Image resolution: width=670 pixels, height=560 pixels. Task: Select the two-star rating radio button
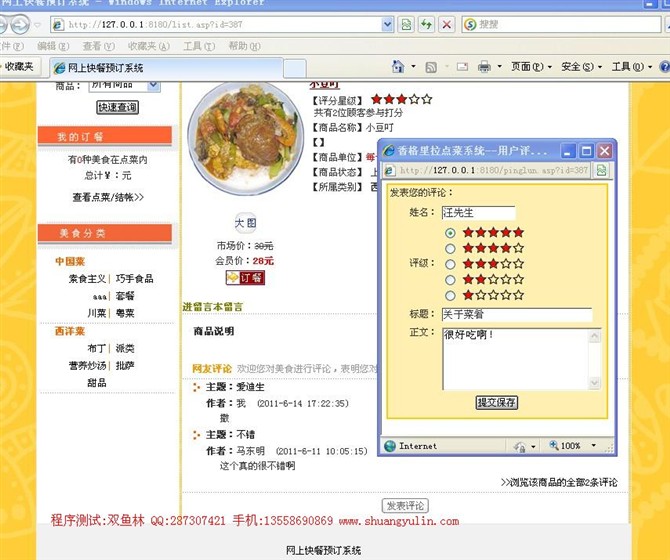click(x=450, y=280)
